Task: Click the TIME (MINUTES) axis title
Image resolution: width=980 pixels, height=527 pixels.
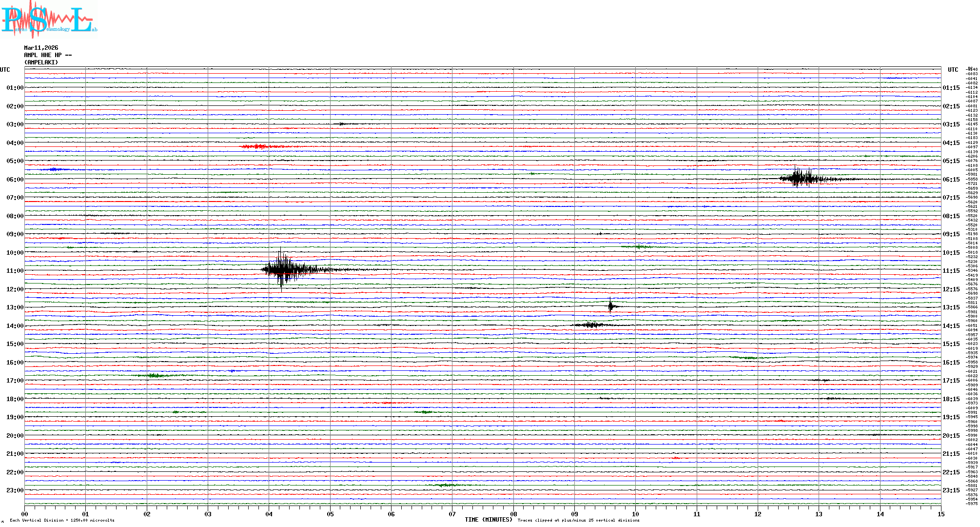Action: (488, 520)
